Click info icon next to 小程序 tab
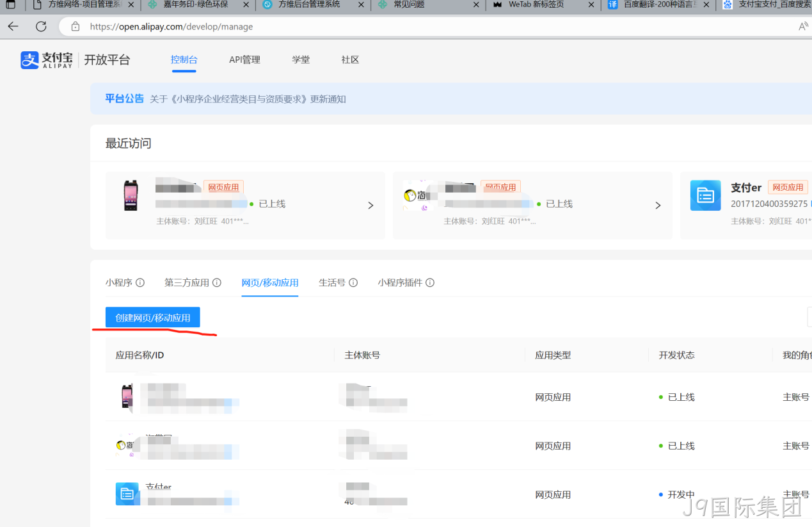812x527 pixels. [140, 282]
